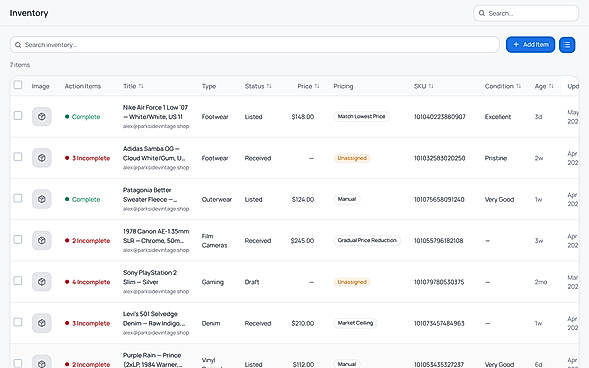Click the $245.00 price cell
The image size is (589, 368).
[x=302, y=241]
